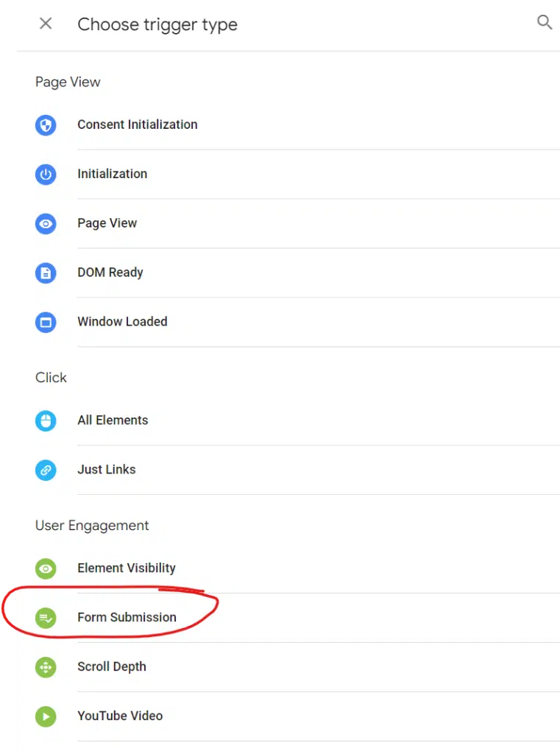This screenshot has width=560, height=754.
Task: Choose the Just Links click trigger
Action: tap(288, 470)
